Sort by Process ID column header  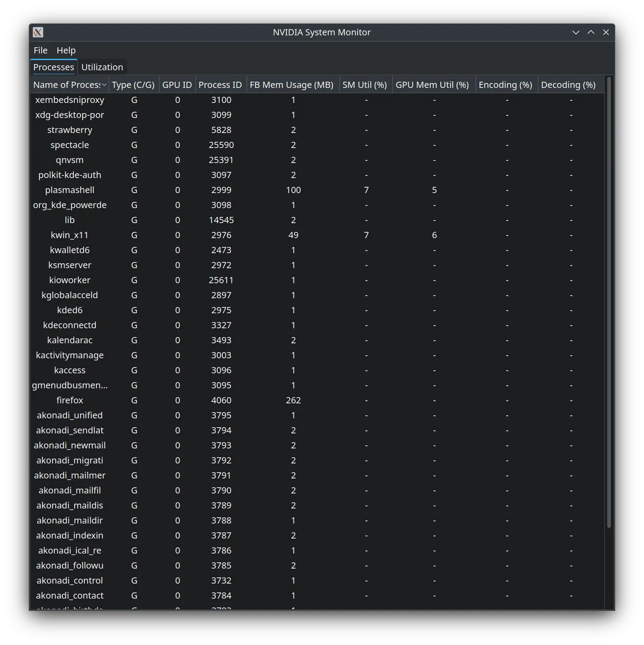coord(220,85)
